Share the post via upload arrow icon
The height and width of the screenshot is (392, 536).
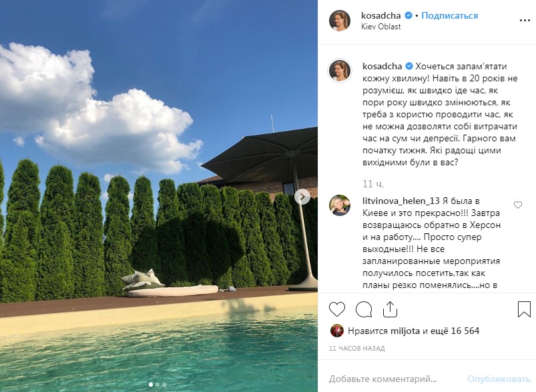390,309
